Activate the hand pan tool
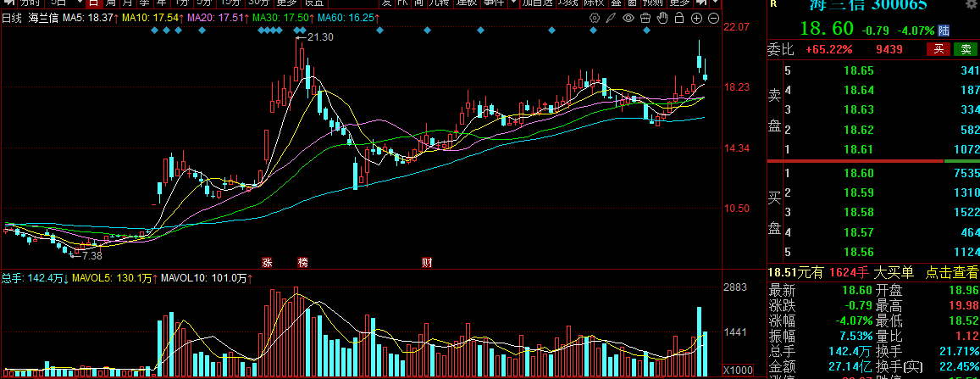The image size is (980, 379). [662, 18]
